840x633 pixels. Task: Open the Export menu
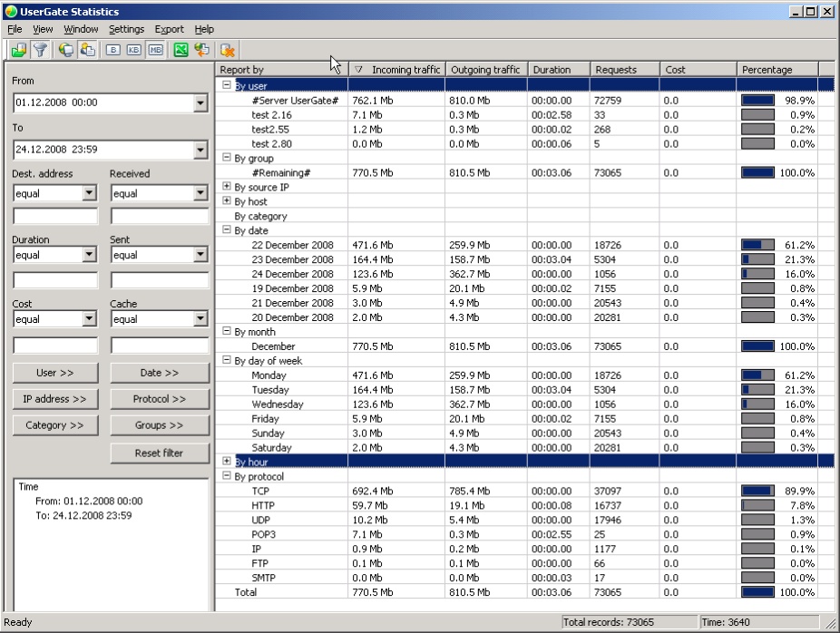pos(169,29)
